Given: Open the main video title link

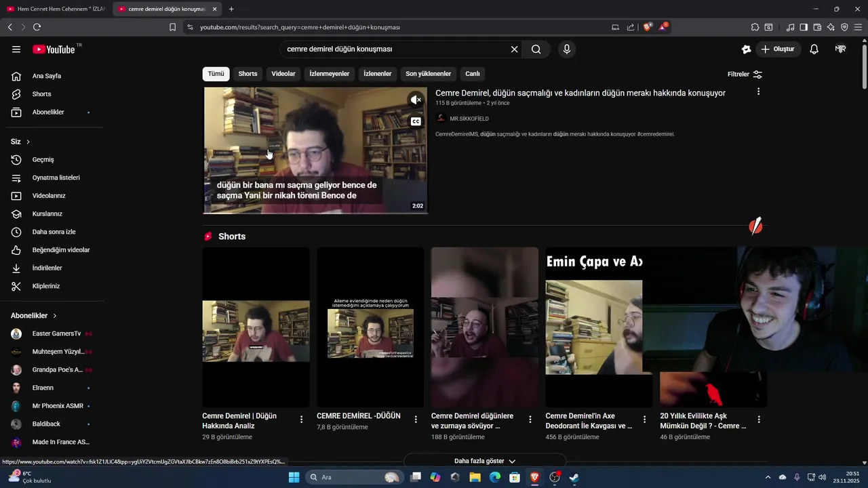Looking at the screenshot, I should click(580, 93).
